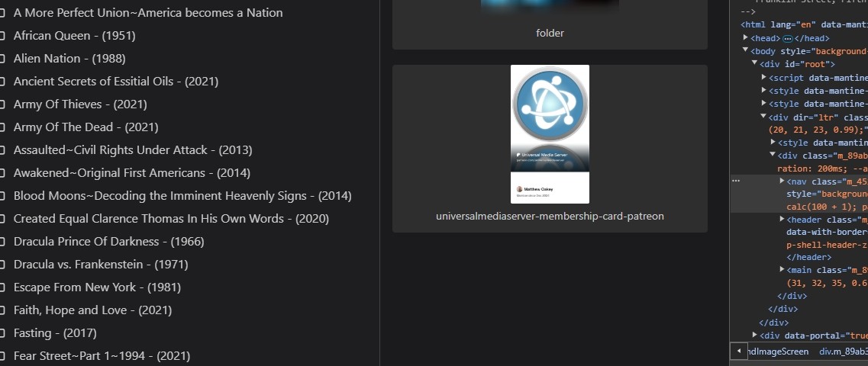868x366 pixels.
Task: Open Fasting - (2017) folder
Action: point(55,333)
